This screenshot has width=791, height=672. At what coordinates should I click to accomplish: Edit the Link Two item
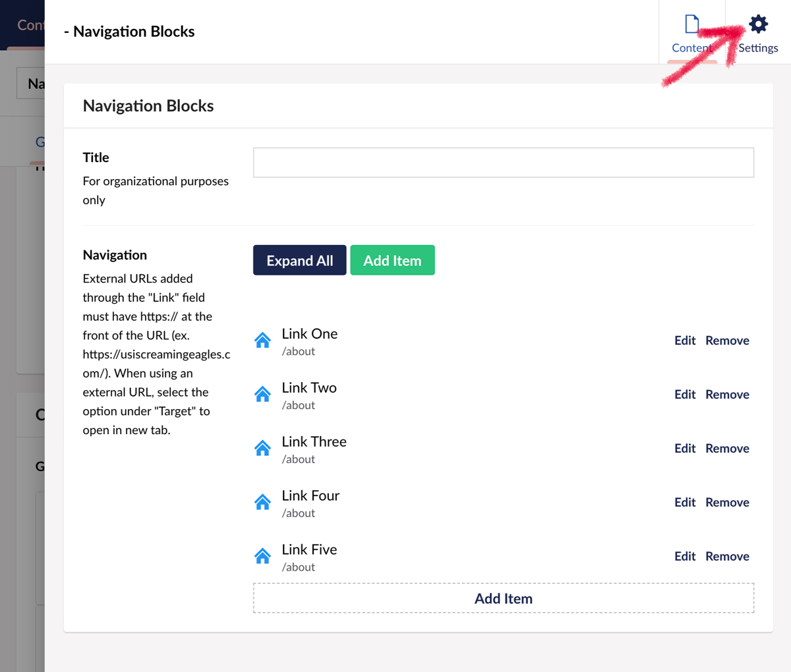(685, 395)
